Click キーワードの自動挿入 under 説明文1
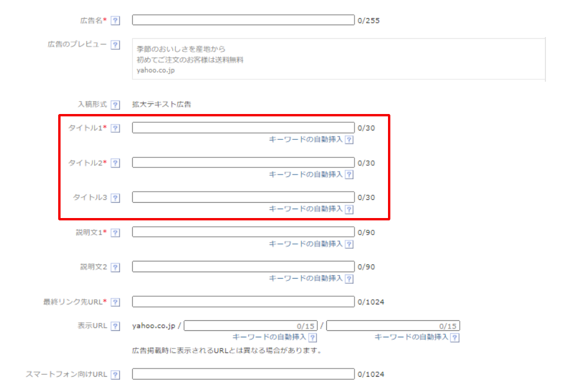This screenshot has width=572, height=392. click(x=306, y=243)
